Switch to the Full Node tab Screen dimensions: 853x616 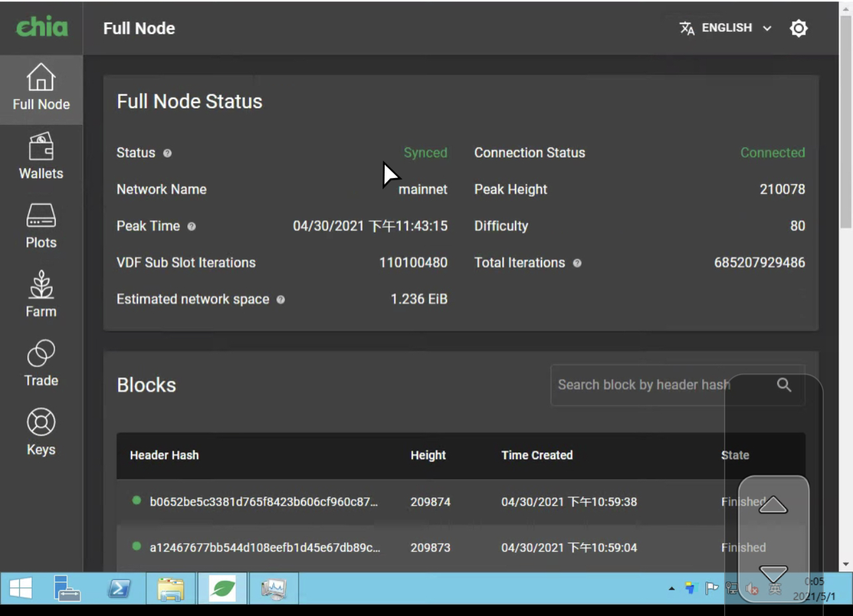click(x=41, y=90)
